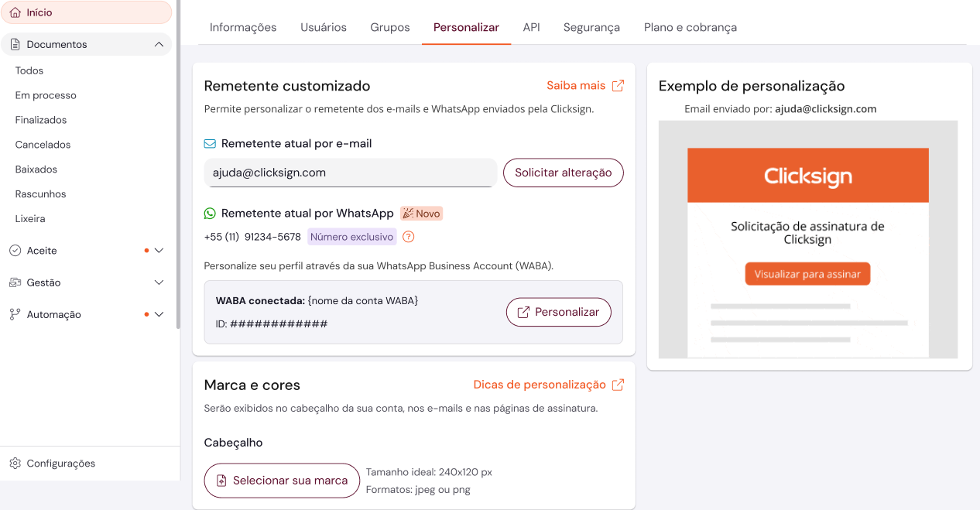Click the Documentos file icon

[15, 45]
